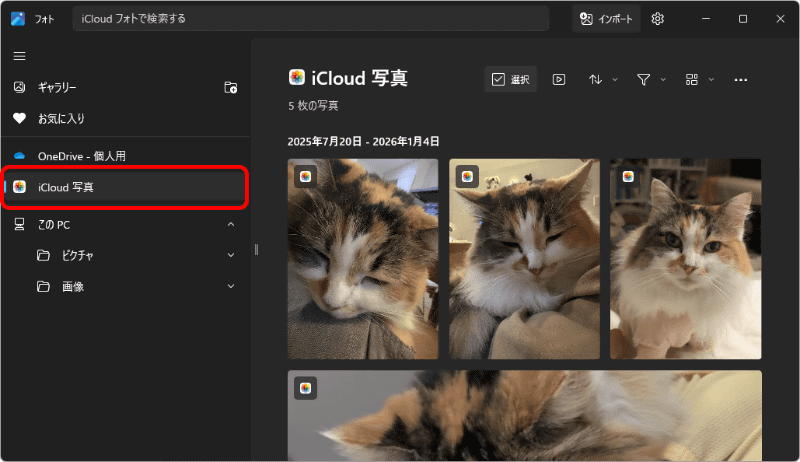Open the wide cat photo in bottom row
This screenshot has height=462, width=800.
click(524, 416)
